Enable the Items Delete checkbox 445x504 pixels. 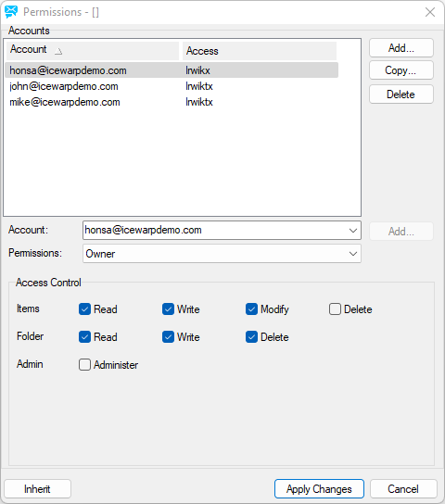335,309
